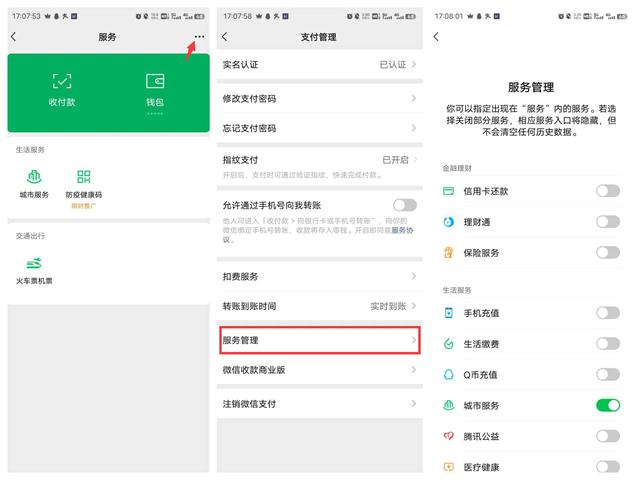Screen dimensions: 640x480
Task: Disable the 城市服务 switch
Action: click(608, 405)
